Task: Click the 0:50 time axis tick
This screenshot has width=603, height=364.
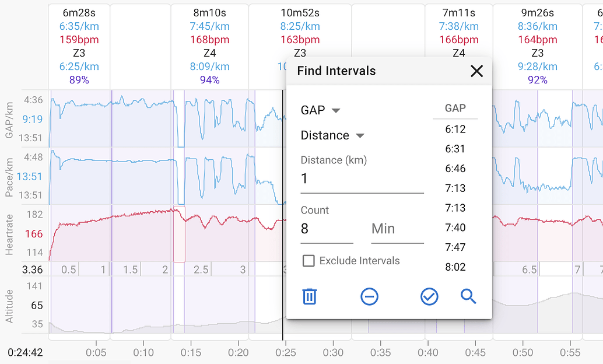Action: click(x=523, y=352)
